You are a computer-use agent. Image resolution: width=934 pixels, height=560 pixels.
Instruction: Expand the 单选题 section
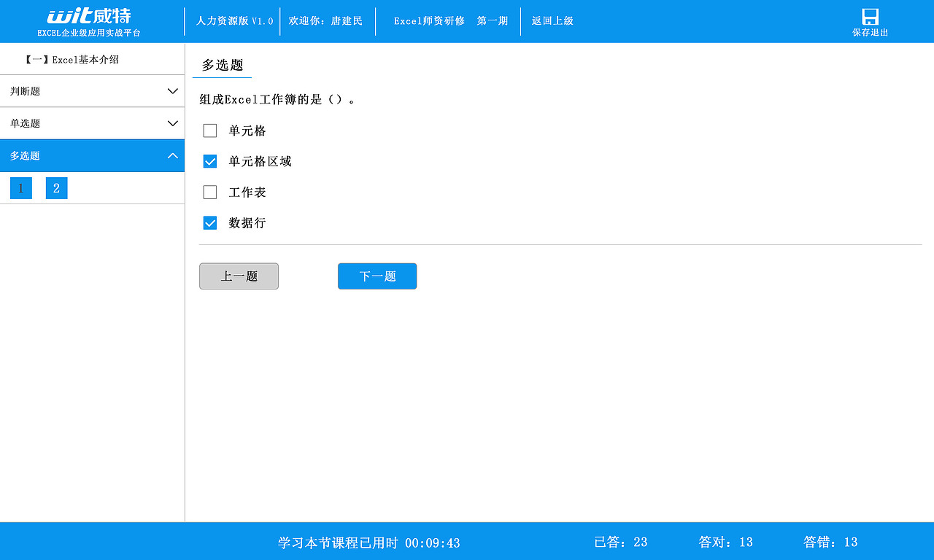[x=93, y=122]
